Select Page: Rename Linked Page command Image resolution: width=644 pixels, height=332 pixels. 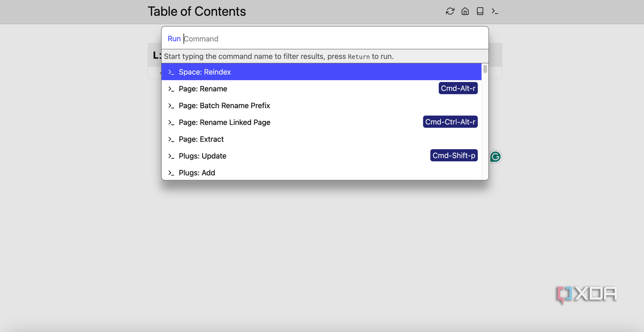322,122
